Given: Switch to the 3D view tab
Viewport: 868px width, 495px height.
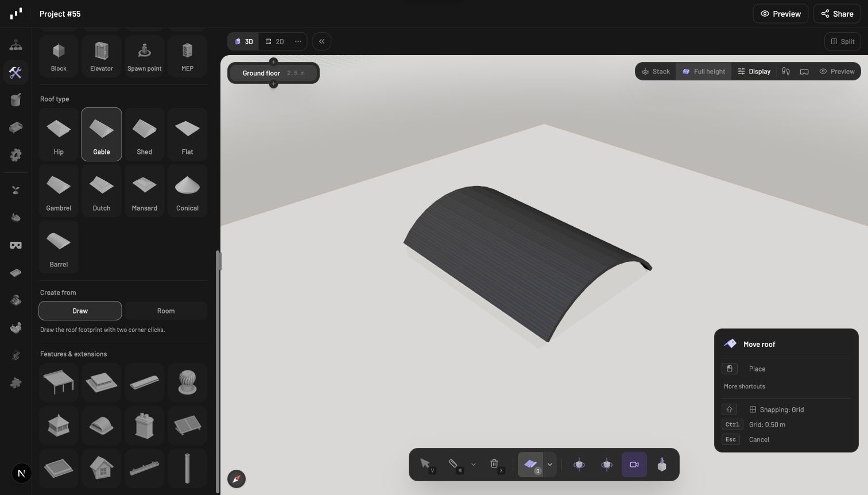Looking at the screenshot, I should [x=244, y=41].
